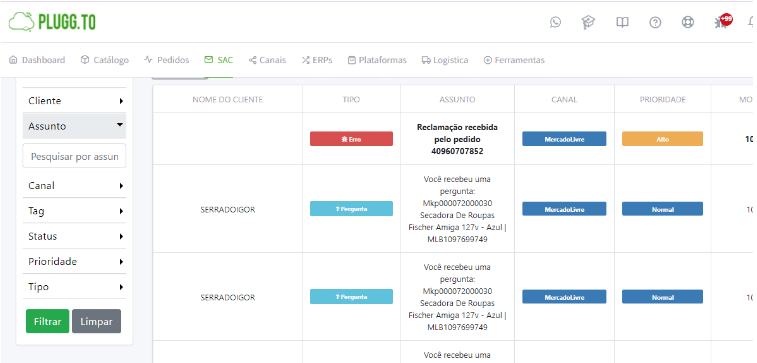Click the question mark help icon
Image resolution: width=757 pixels, height=363 pixels.
tap(655, 22)
